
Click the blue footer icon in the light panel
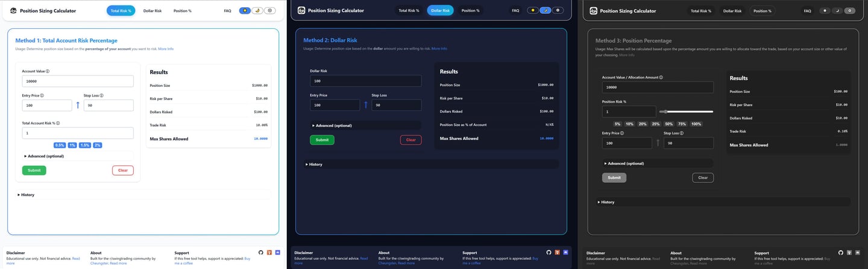click(x=277, y=252)
